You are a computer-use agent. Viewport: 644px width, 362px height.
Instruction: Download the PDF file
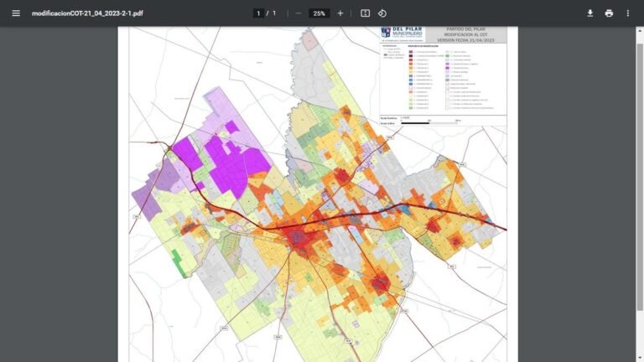coord(589,13)
